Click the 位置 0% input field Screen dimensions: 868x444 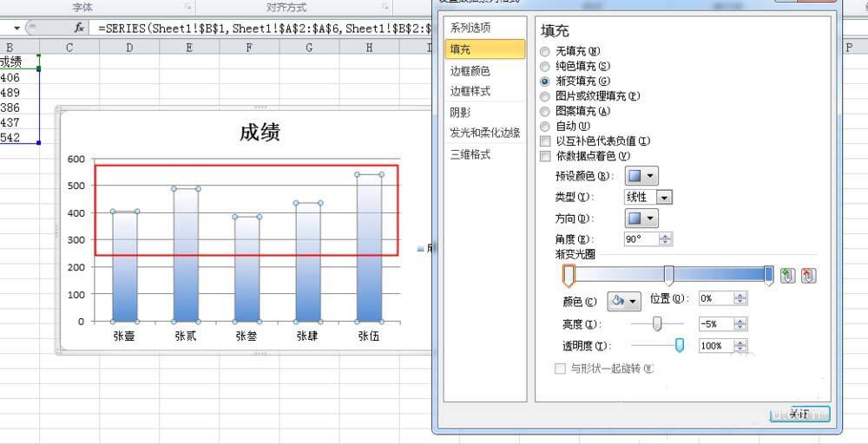point(716,298)
